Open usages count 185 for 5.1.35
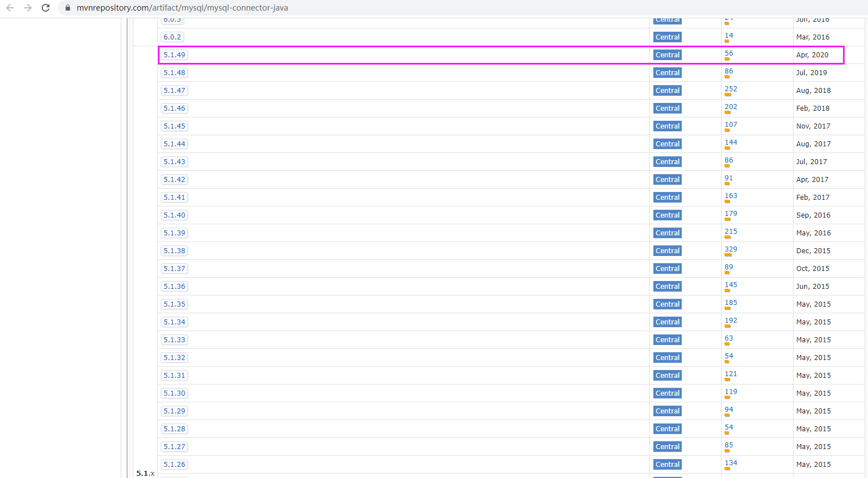Image resolution: width=868 pixels, height=478 pixels. [x=731, y=303]
